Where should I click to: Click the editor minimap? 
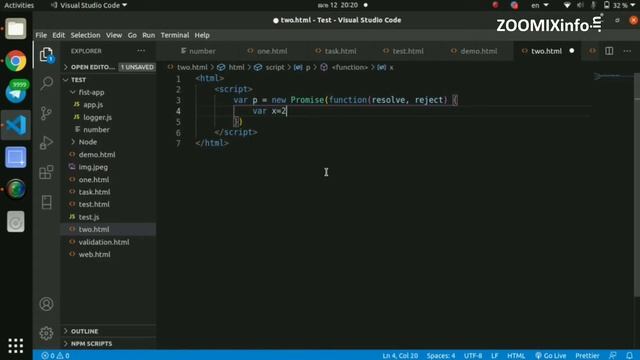pos(613,76)
